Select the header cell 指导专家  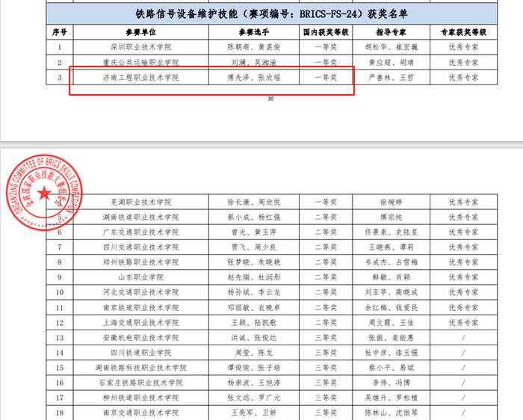392,32
